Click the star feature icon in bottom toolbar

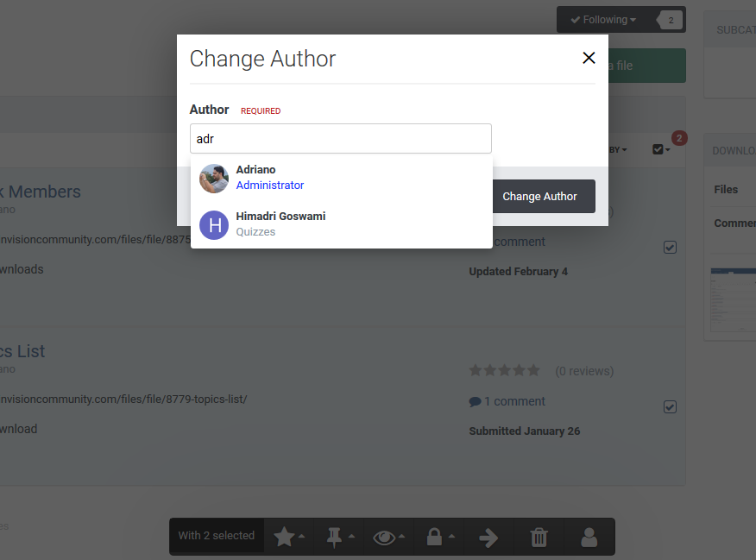[x=284, y=537]
